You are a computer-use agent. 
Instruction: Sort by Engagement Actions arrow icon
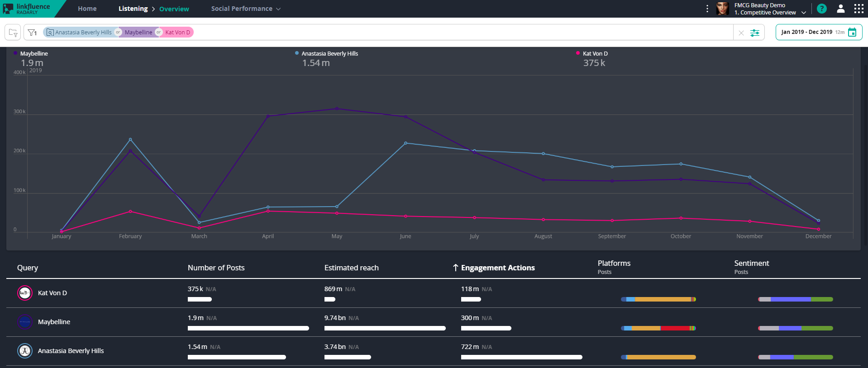456,268
